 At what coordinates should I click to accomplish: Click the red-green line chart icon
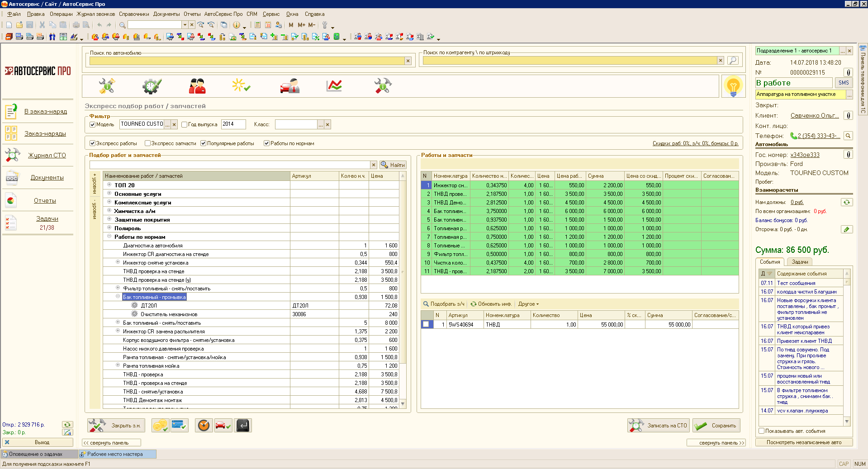pos(334,85)
